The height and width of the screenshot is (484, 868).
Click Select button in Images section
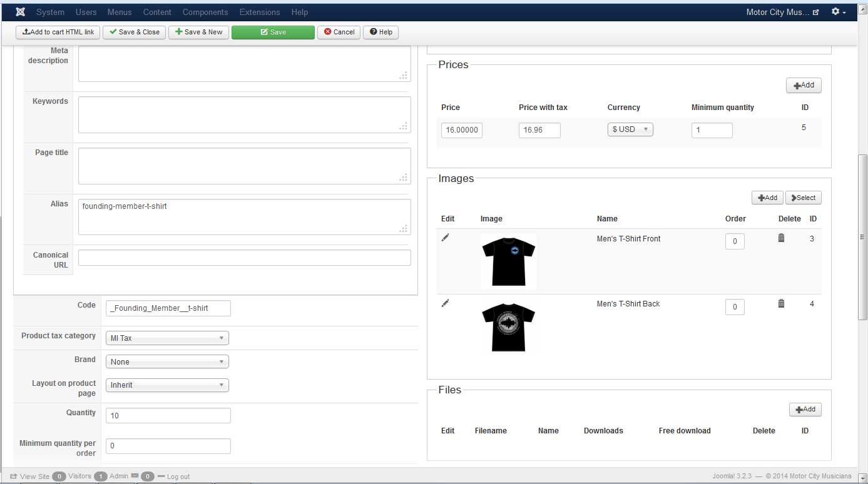pyautogui.click(x=803, y=198)
